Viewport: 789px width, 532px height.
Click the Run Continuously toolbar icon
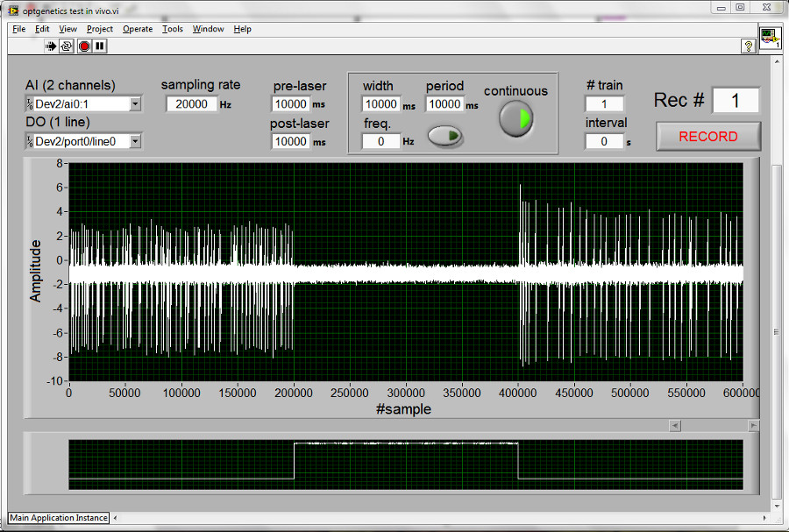coord(67,46)
